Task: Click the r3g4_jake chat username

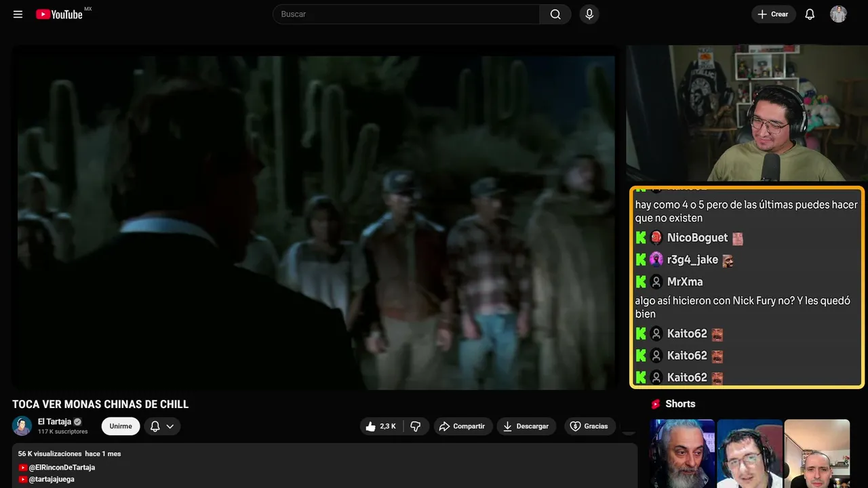Action: click(x=692, y=260)
